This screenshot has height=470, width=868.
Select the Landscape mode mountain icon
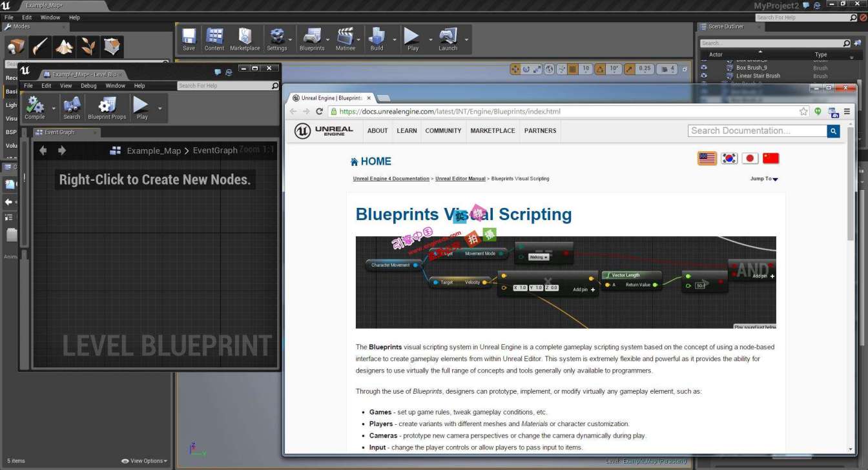point(64,46)
